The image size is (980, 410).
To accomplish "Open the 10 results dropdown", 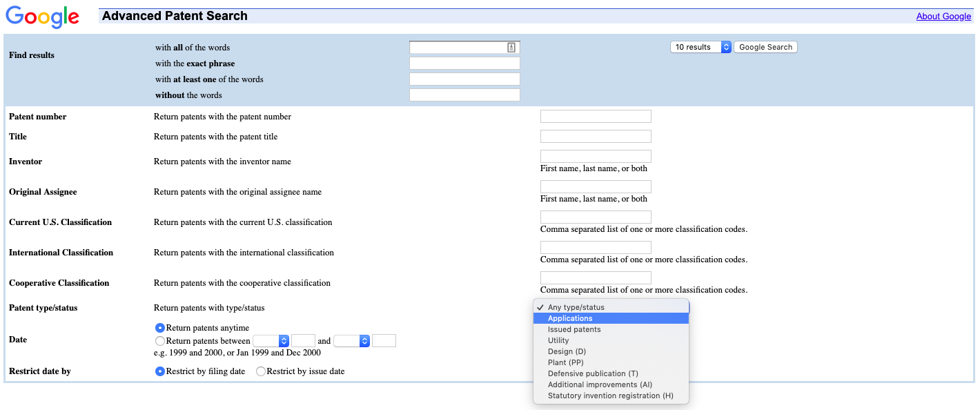I will click(700, 47).
